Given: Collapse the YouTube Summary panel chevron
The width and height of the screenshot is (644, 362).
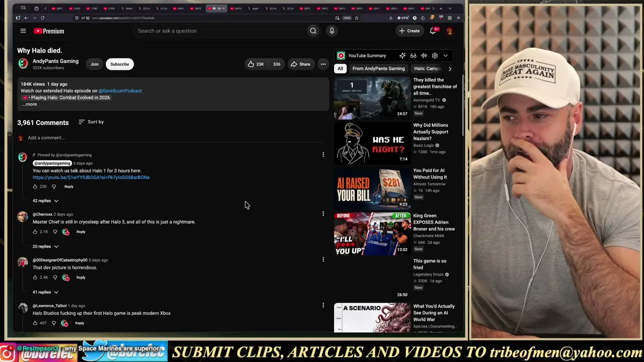Looking at the screenshot, I should click(x=445, y=56).
